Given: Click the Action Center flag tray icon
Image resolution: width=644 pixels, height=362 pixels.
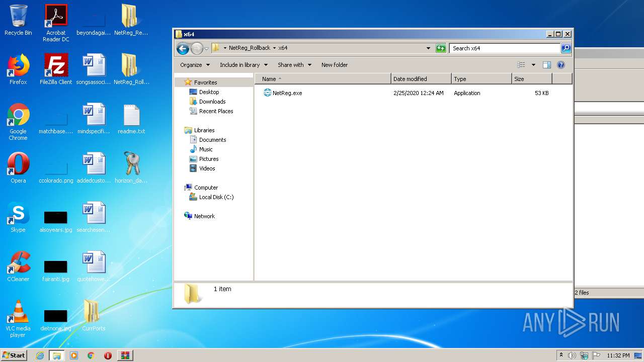Looking at the screenshot, I should (596, 355).
